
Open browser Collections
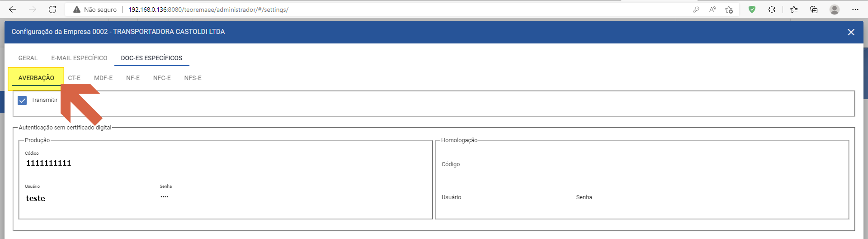point(814,9)
